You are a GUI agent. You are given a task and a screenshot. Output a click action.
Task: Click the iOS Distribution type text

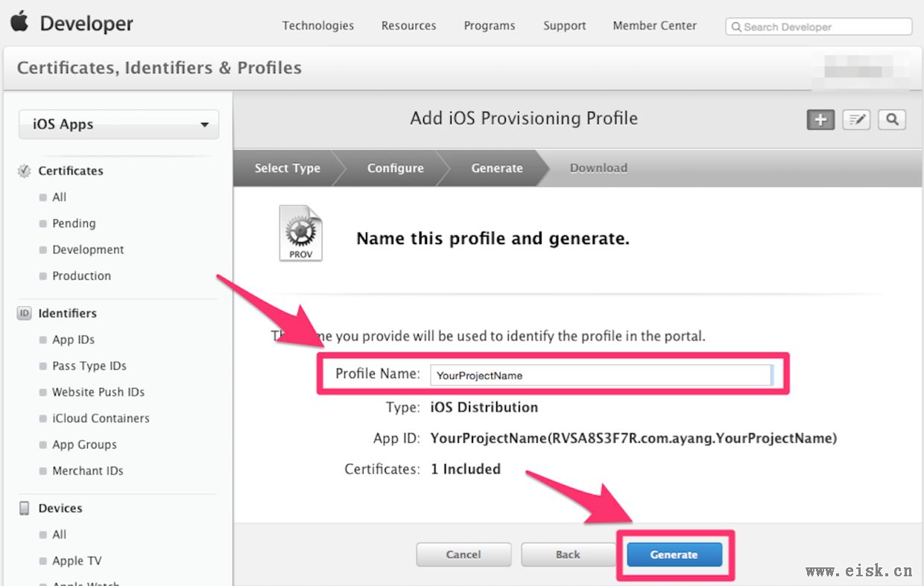[x=484, y=407]
